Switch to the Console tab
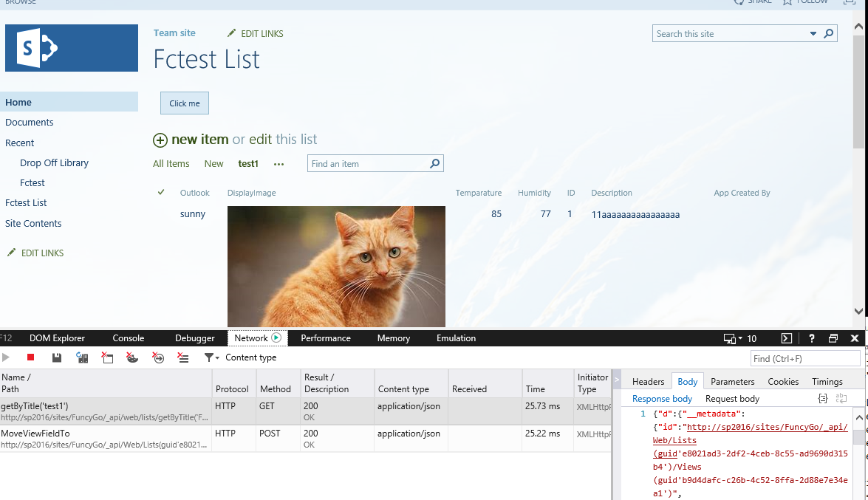 pyautogui.click(x=127, y=338)
